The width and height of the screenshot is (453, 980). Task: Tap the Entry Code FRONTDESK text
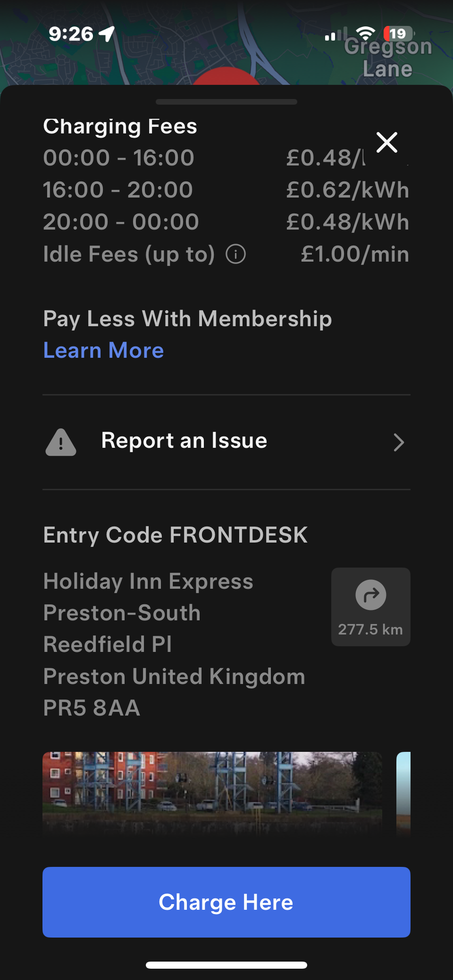(175, 535)
